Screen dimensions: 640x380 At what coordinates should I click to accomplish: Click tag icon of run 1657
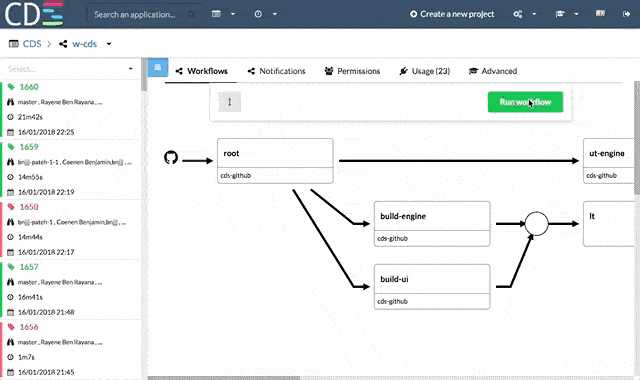pos(11,267)
